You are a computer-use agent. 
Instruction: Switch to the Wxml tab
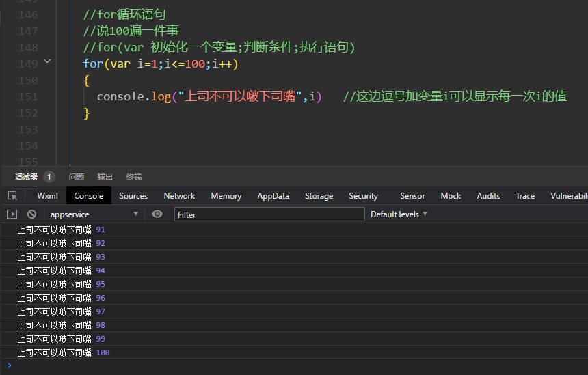tap(48, 196)
